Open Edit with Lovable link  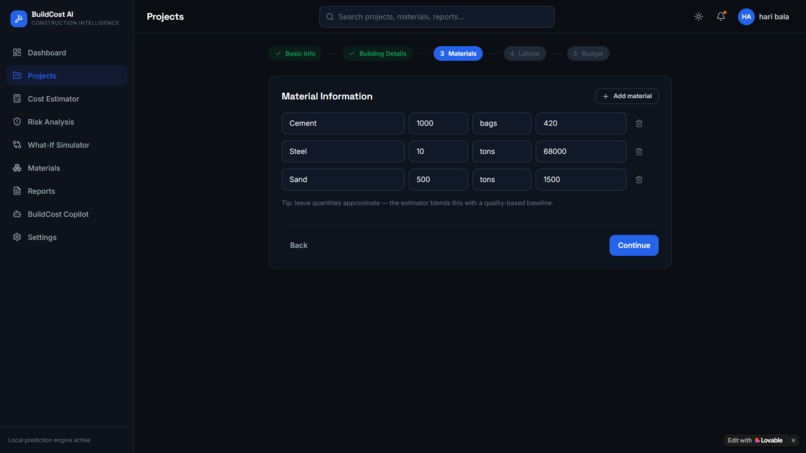click(755, 440)
